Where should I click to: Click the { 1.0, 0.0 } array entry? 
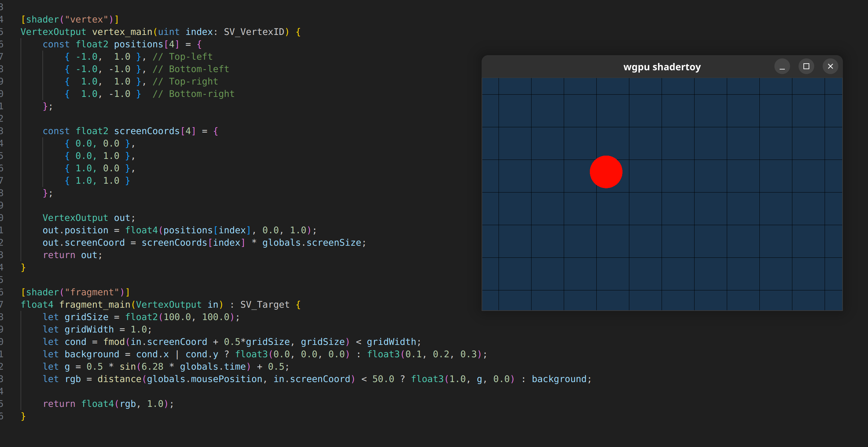(x=97, y=168)
